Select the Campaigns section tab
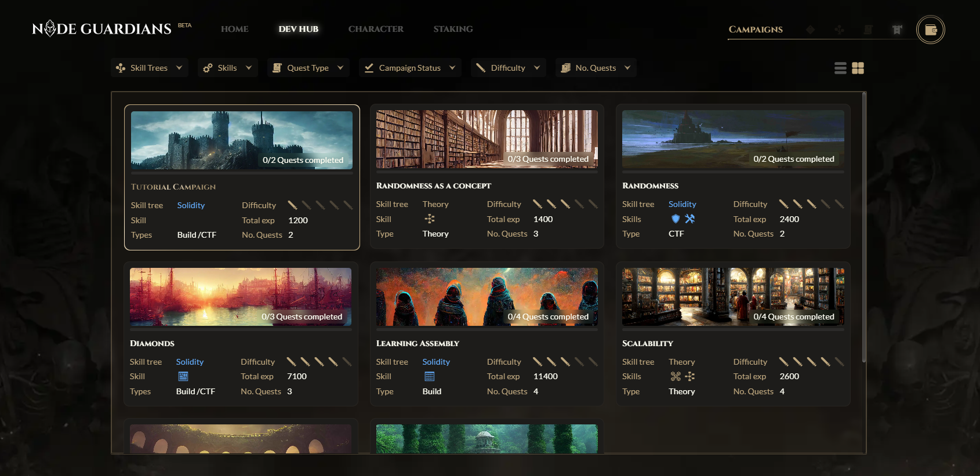980x476 pixels. coord(756,30)
